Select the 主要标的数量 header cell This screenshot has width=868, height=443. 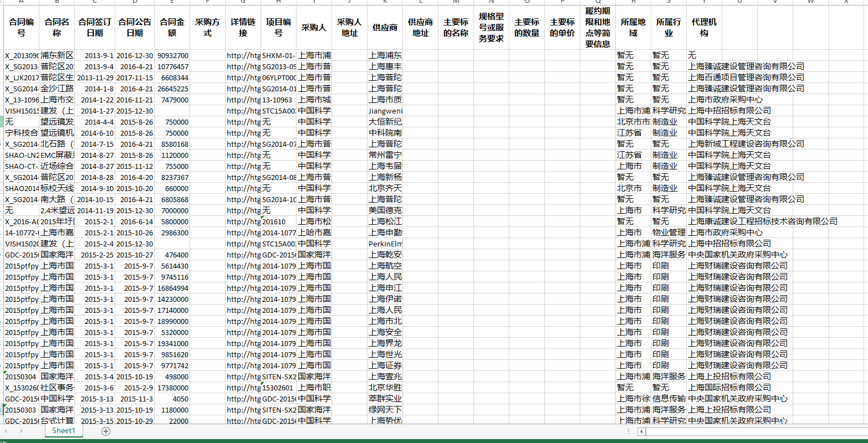click(527, 28)
